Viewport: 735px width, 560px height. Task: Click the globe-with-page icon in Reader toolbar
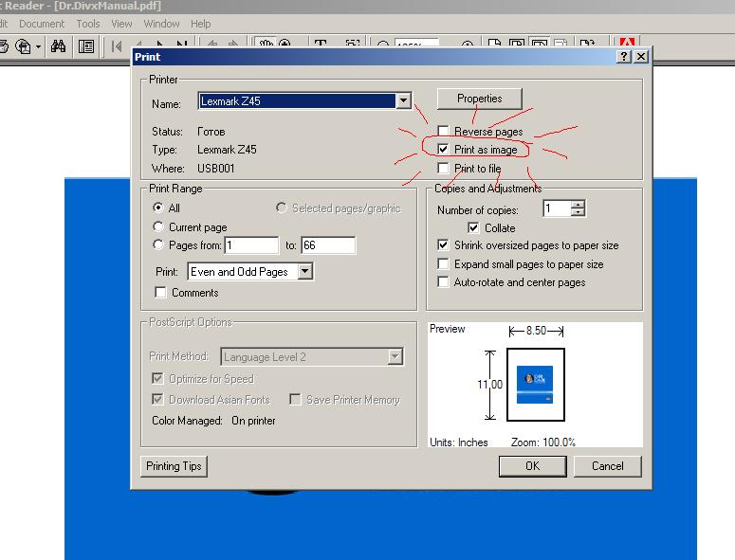pos(23,46)
